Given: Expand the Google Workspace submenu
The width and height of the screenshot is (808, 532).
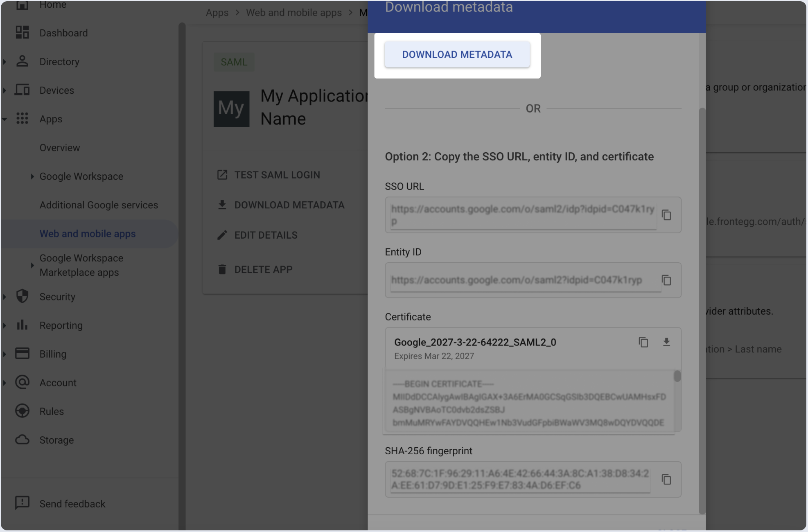Looking at the screenshot, I should click(32, 176).
